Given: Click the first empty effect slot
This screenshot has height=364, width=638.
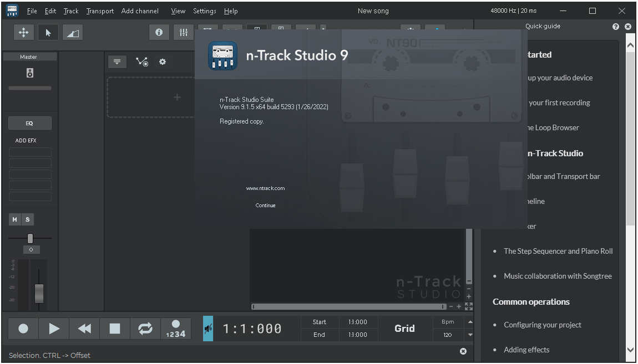Looking at the screenshot, I should [30, 152].
